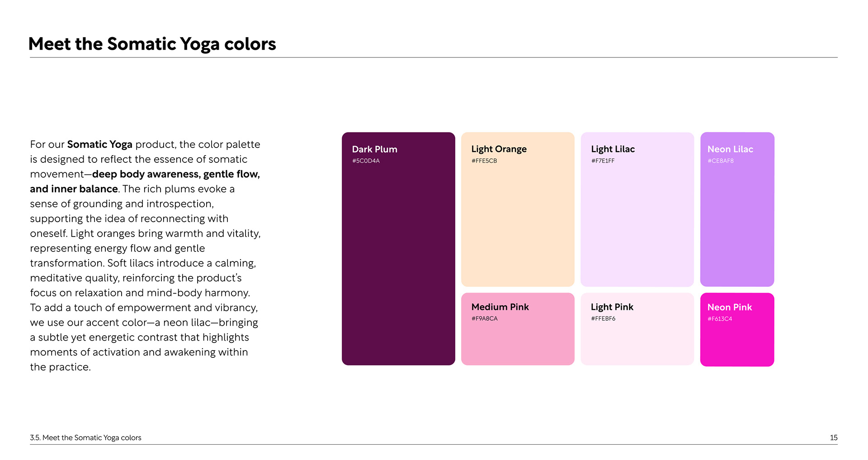868x460 pixels.
Task: Select the Neon Pink color swatch
Action: (737, 330)
